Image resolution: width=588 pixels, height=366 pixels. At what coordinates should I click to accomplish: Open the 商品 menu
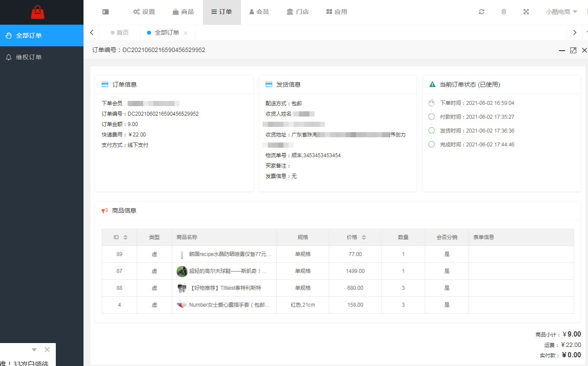[183, 12]
